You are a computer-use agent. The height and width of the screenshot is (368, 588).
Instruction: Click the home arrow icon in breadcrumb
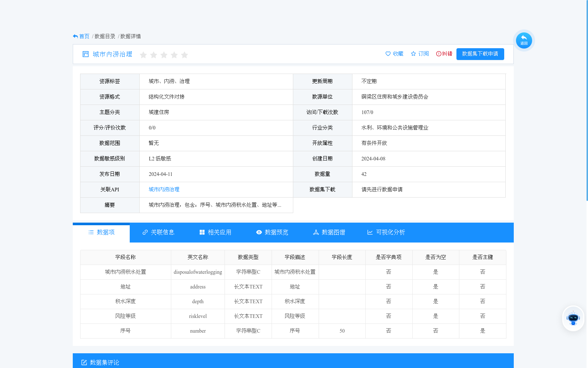75,36
